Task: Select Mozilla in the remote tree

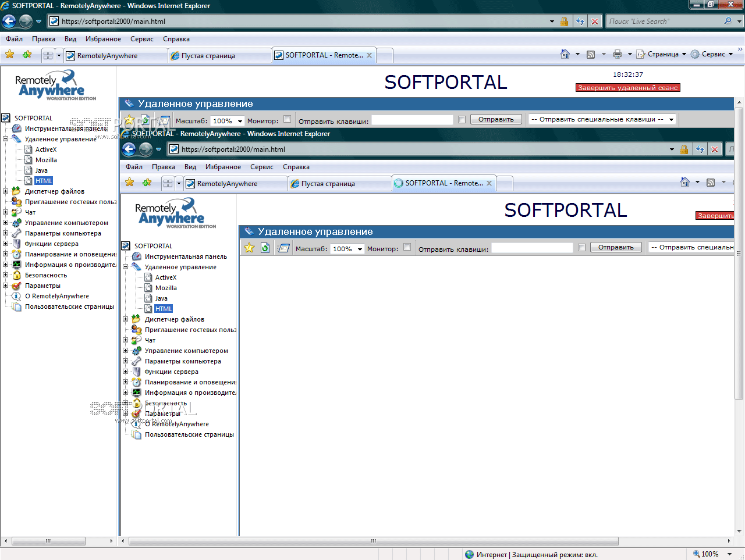Action: [x=166, y=288]
